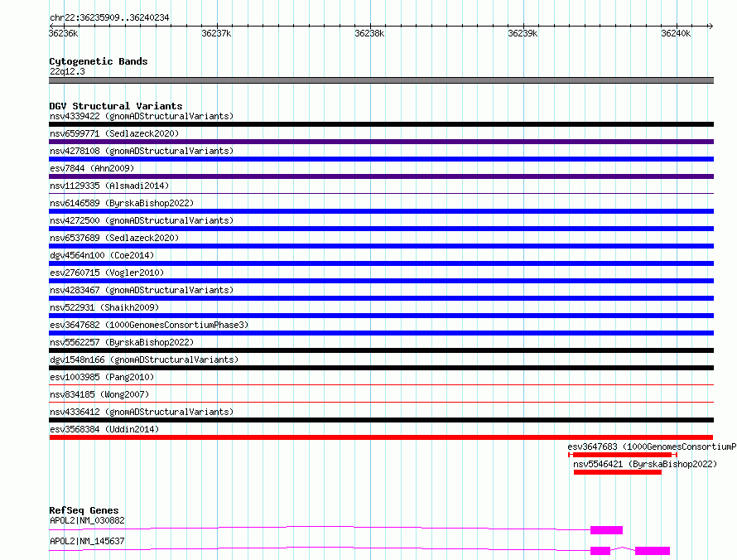Screen dimensions: 737x560
Task: Click the esv1003985 (Pang2010) variant label
Action: (x=99, y=377)
